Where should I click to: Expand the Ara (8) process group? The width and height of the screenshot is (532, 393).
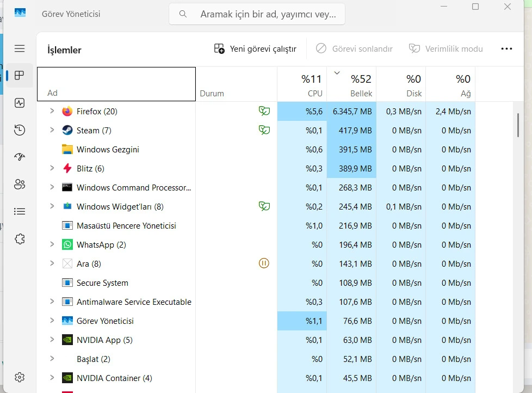(52, 263)
